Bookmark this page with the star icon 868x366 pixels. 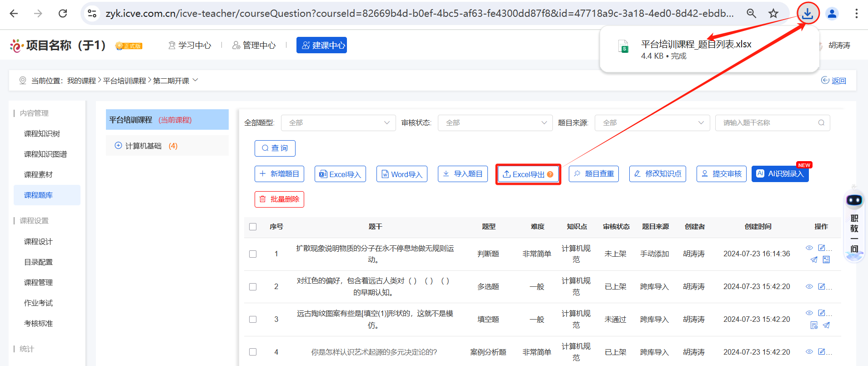(x=773, y=14)
